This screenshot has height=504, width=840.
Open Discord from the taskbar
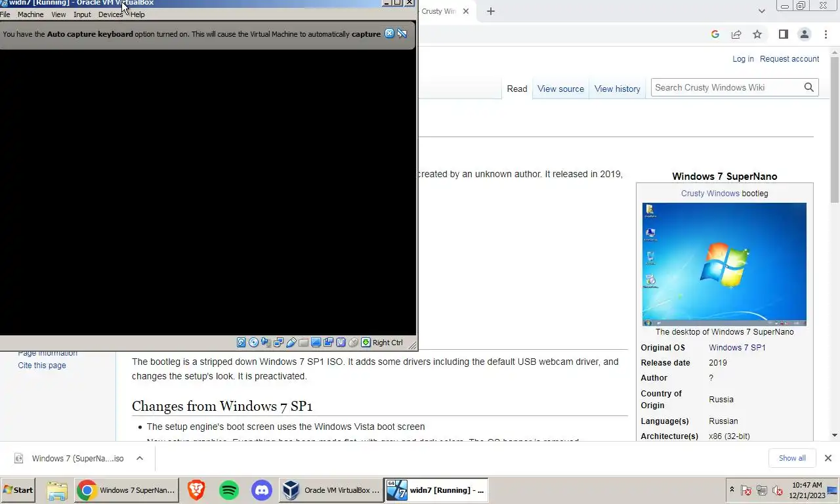(x=262, y=490)
